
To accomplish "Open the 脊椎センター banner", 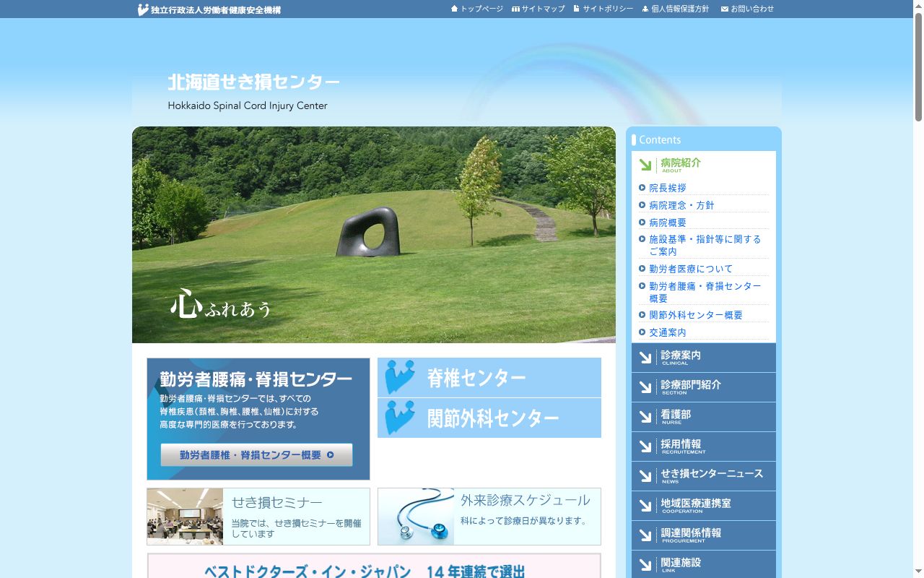I will coord(489,377).
